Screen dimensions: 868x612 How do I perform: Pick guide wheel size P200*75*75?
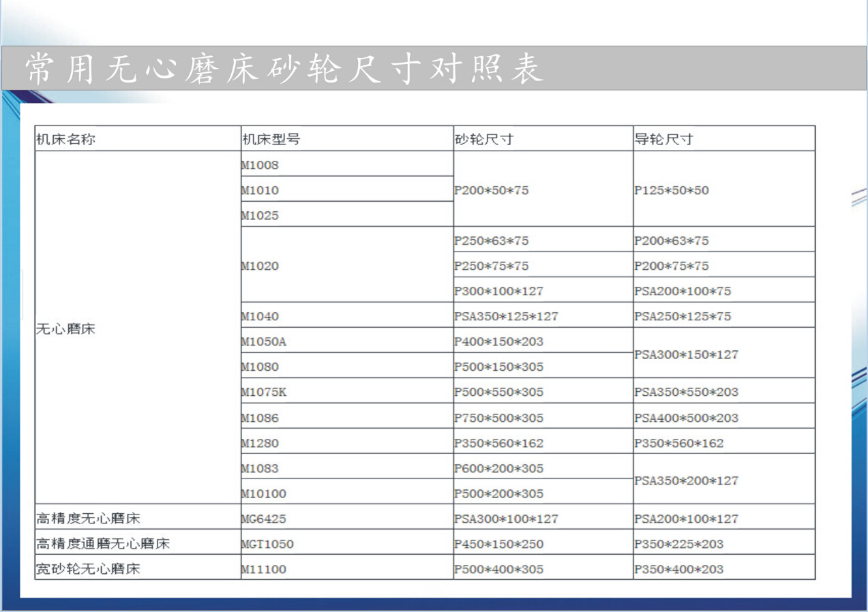point(724,264)
